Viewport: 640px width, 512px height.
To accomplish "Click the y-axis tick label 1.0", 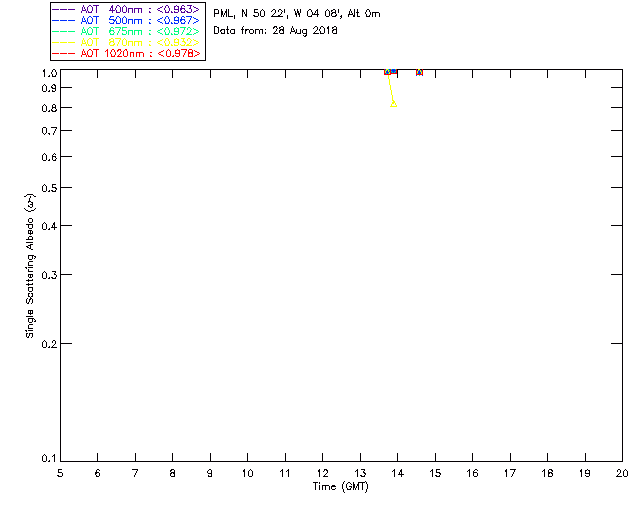I will tap(47, 73).
